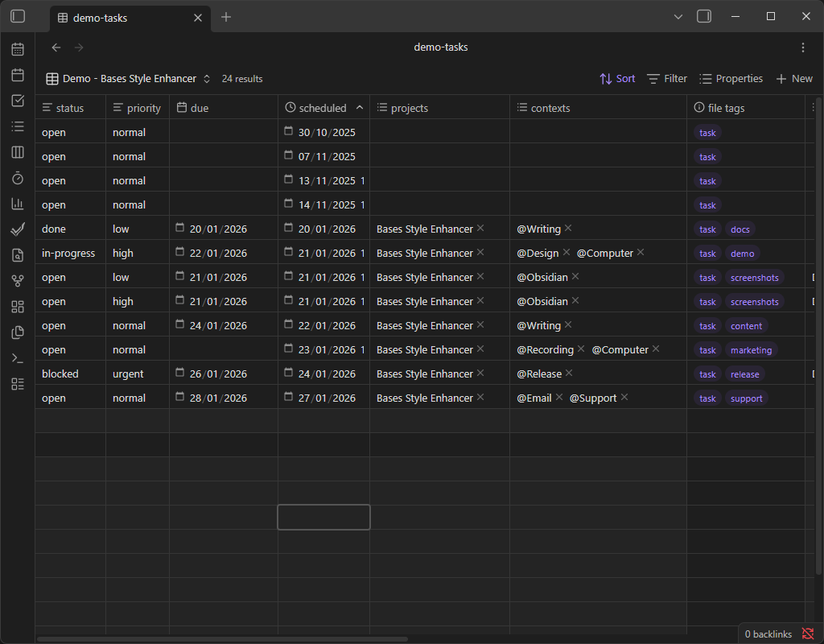Select the tasks checkbox icon in the sidebar ribbon

point(17,101)
